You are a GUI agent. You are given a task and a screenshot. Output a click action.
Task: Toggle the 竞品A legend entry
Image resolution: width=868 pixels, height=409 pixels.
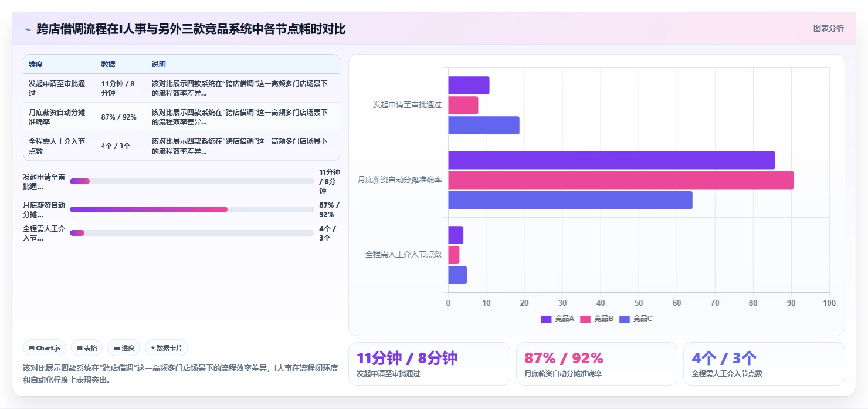click(x=557, y=319)
